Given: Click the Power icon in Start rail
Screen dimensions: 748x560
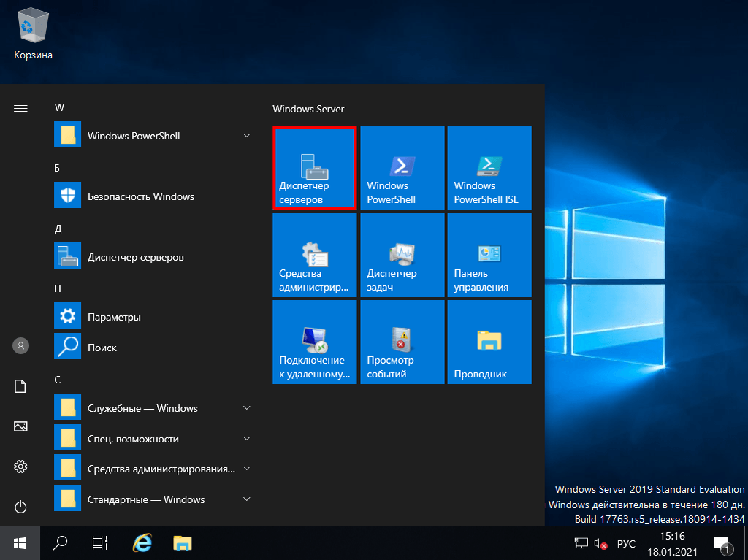Looking at the screenshot, I should pyautogui.click(x=20, y=507).
